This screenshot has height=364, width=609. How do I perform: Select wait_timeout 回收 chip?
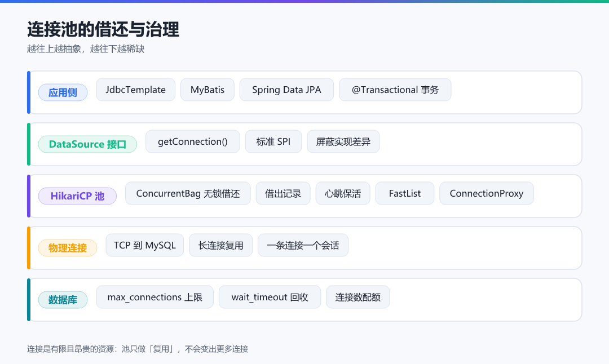(270, 298)
